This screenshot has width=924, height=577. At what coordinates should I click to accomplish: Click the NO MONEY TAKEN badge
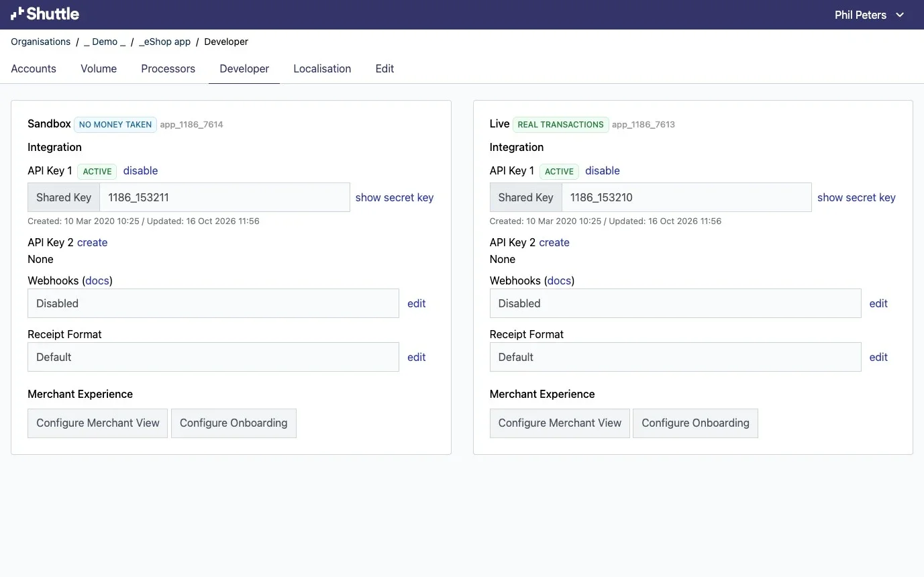115,124
